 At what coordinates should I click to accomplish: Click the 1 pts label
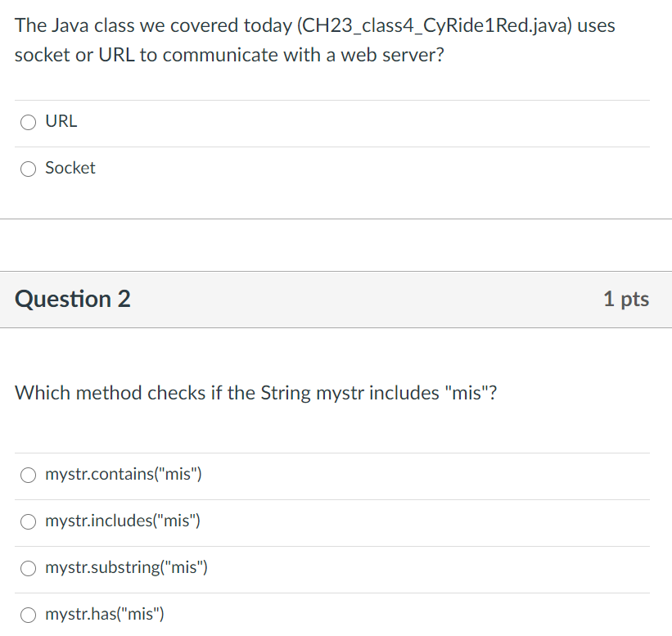pos(625,300)
